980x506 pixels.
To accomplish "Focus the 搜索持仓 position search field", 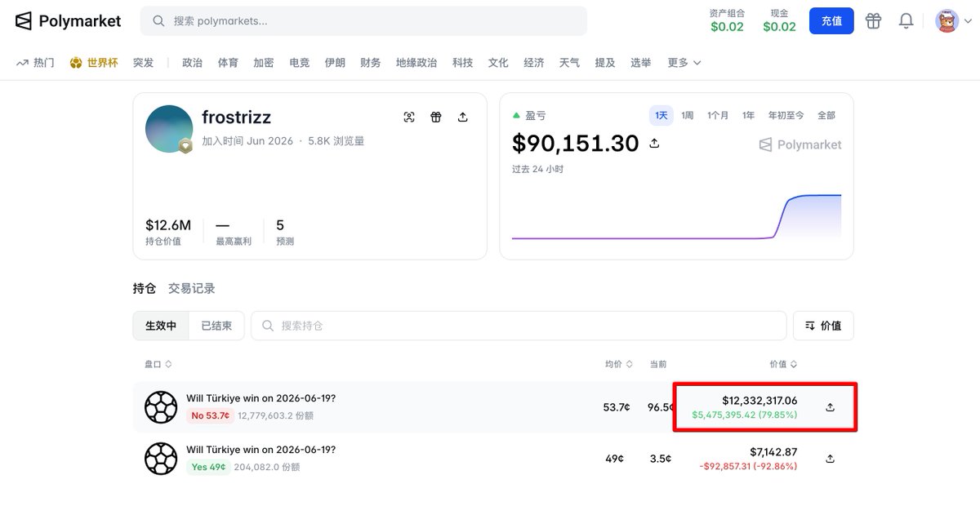I will pos(519,326).
